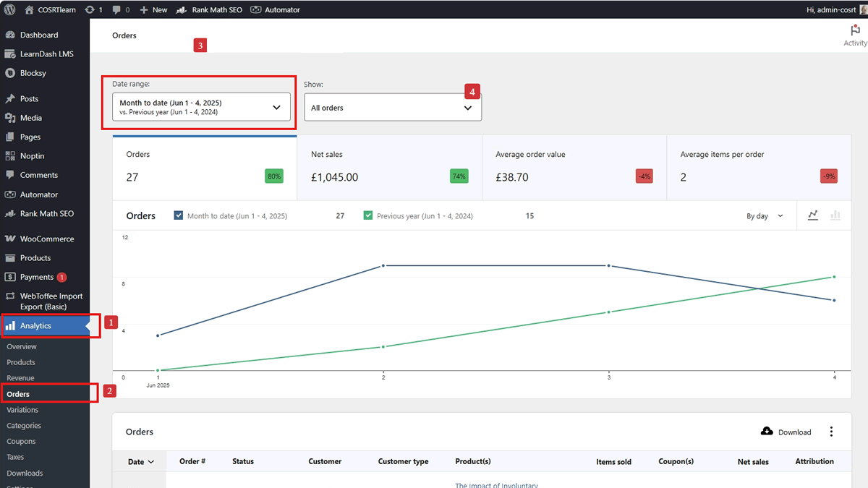Screen dimensions: 868x488
Task: Open the Show All orders dropdown
Action: coord(393,107)
